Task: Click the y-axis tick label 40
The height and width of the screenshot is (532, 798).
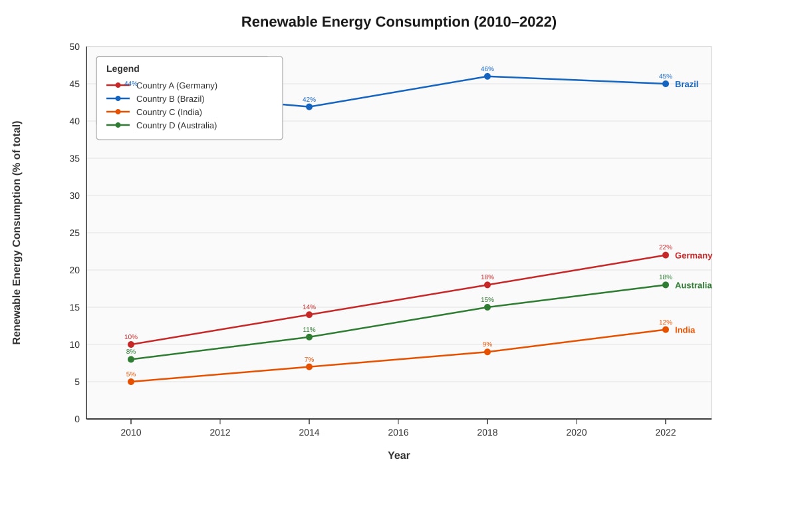Action: tap(74, 121)
